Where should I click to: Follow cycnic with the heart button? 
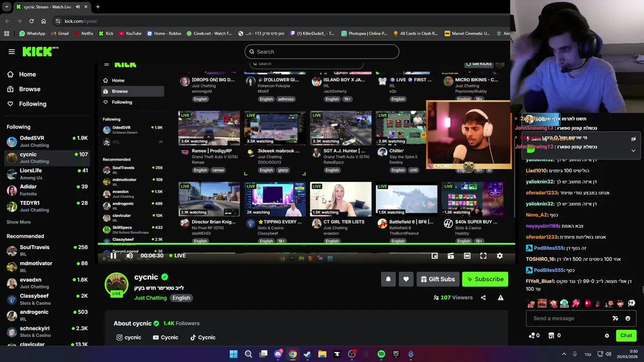pos(406,280)
